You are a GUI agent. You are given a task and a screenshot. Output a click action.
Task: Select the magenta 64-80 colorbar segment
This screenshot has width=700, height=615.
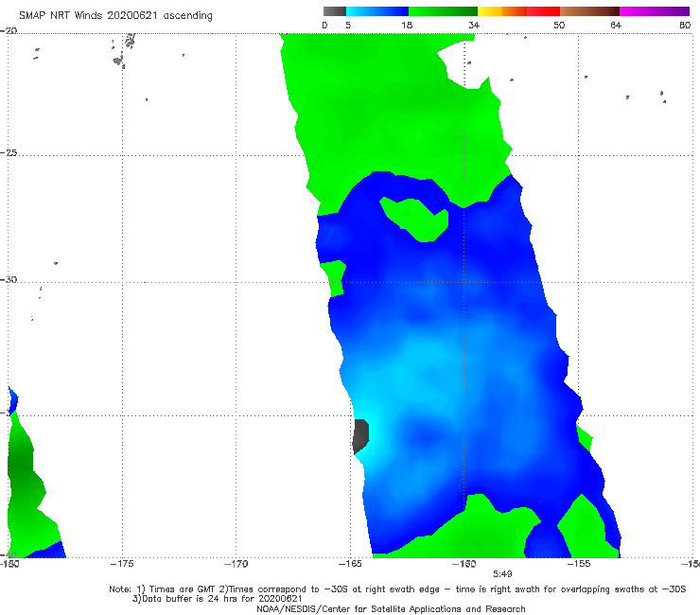pyautogui.click(x=655, y=11)
